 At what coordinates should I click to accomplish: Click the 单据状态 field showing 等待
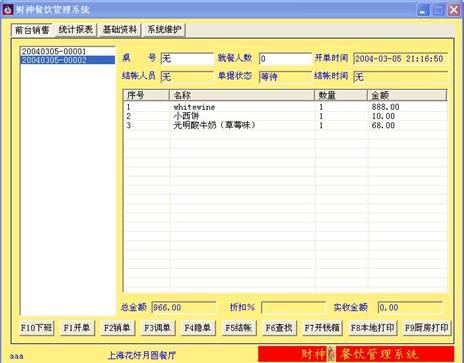(x=285, y=77)
